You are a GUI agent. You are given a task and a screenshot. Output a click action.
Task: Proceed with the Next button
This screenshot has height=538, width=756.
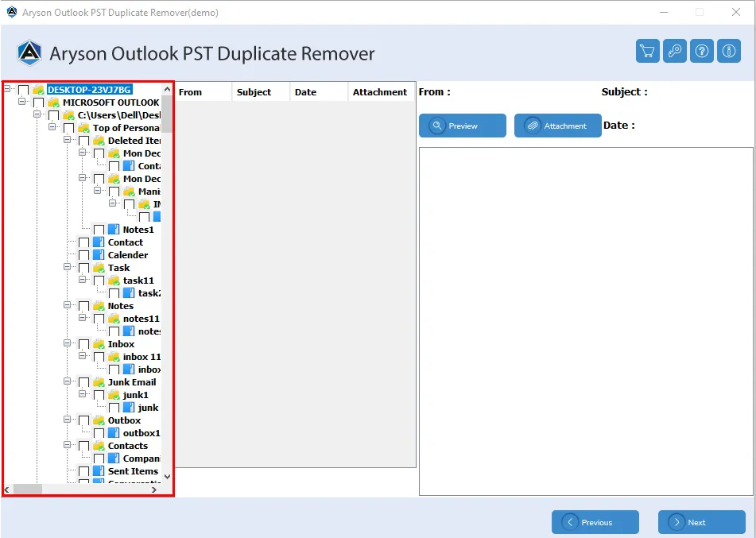pyautogui.click(x=702, y=522)
